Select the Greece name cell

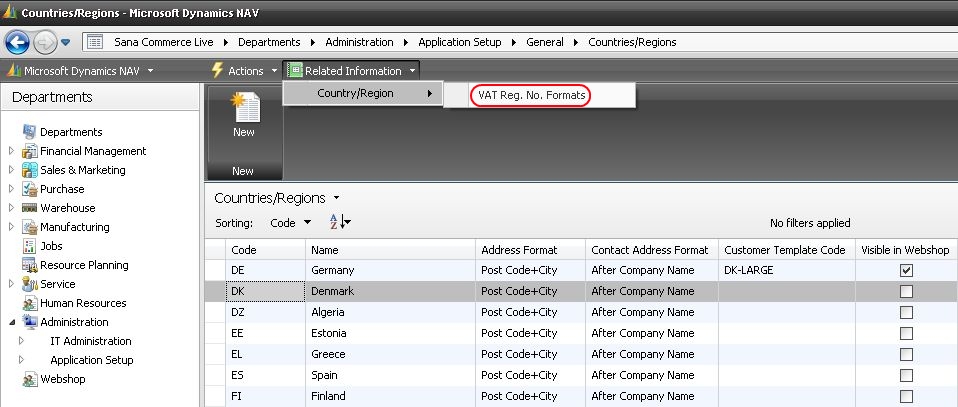click(390, 354)
